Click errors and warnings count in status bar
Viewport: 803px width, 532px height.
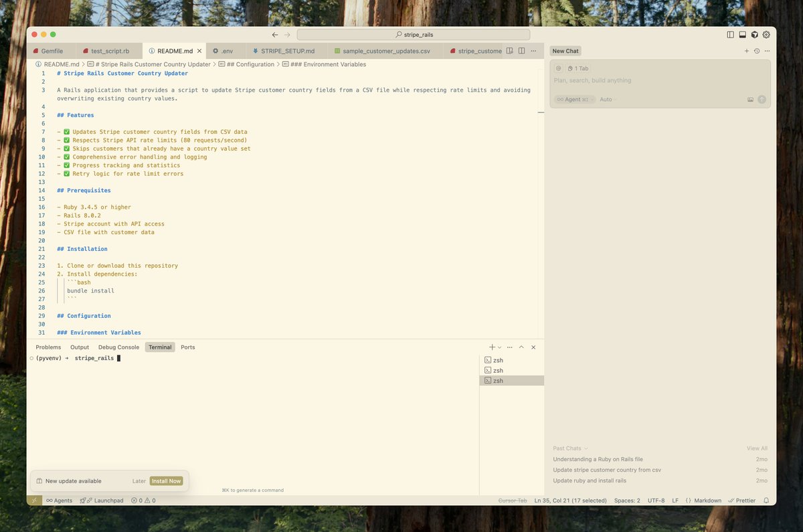tap(143, 501)
